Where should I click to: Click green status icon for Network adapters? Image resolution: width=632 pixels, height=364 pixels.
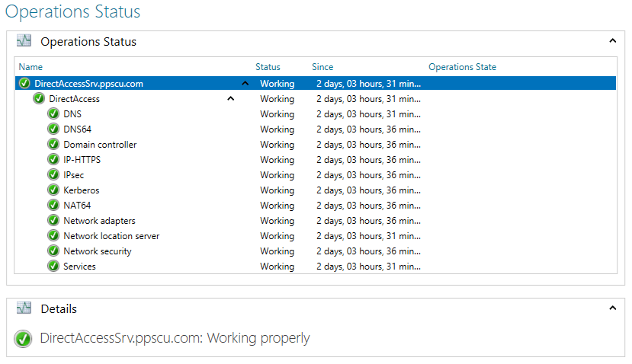pyautogui.click(x=53, y=221)
